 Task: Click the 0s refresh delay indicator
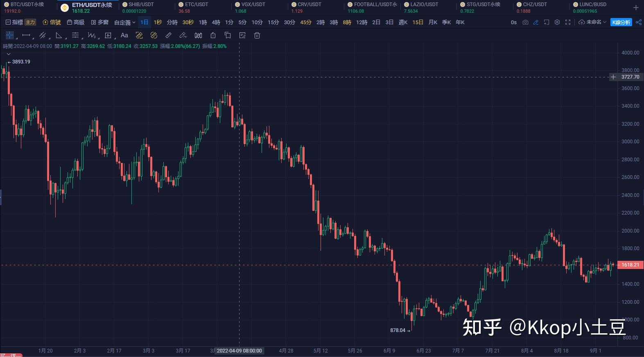tap(514, 22)
